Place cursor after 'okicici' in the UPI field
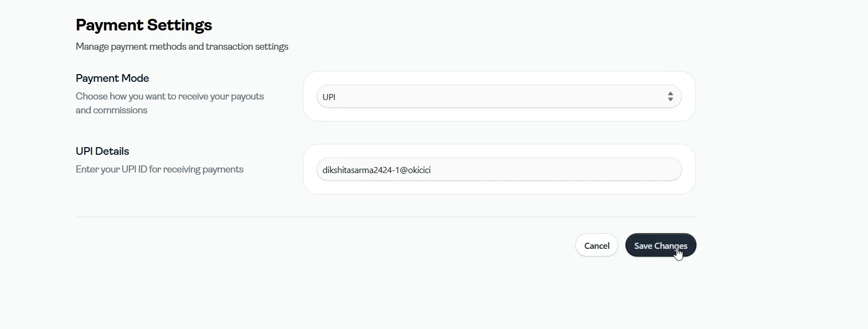Image resolution: width=868 pixels, height=329 pixels. (x=432, y=170)
